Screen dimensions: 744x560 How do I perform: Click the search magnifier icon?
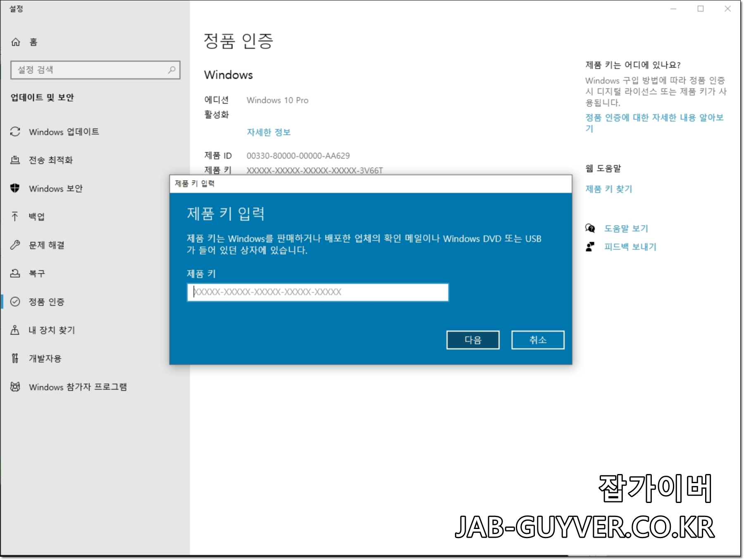click(x=172, y=70)
